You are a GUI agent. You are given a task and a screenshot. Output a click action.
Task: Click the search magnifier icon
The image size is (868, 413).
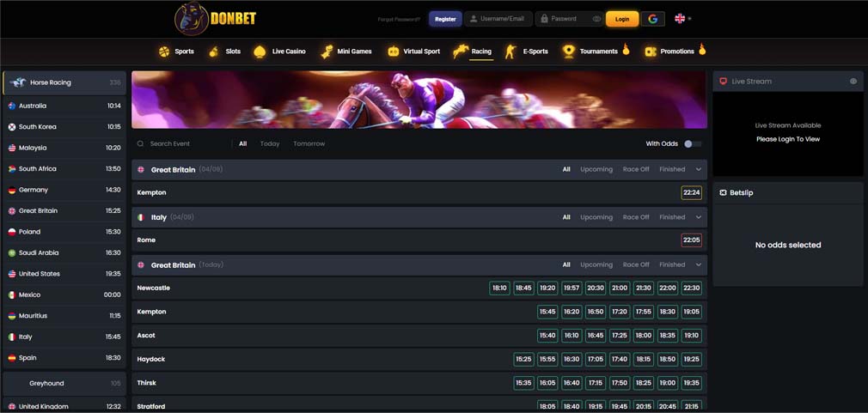[x=141, y=143]
